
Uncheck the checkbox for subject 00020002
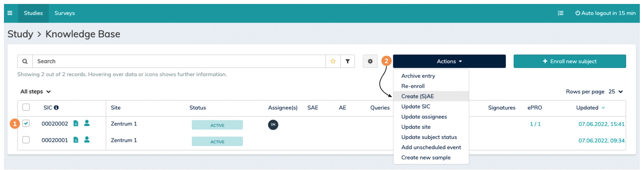click(26, 123)
